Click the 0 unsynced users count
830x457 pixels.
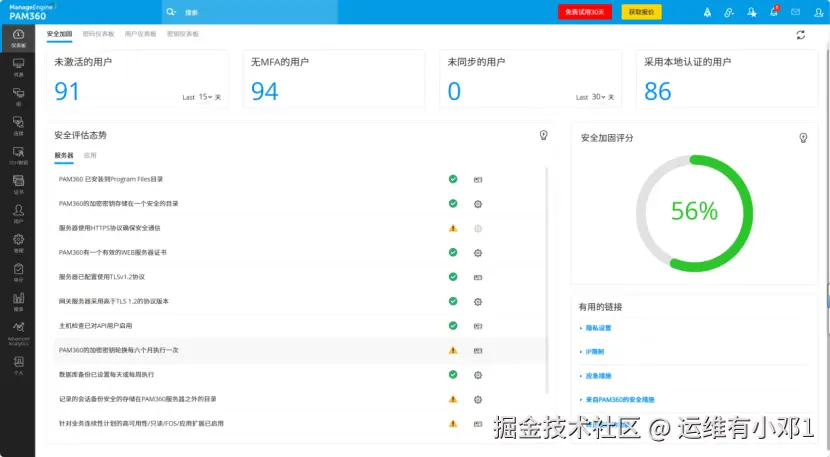pos(454,91)
